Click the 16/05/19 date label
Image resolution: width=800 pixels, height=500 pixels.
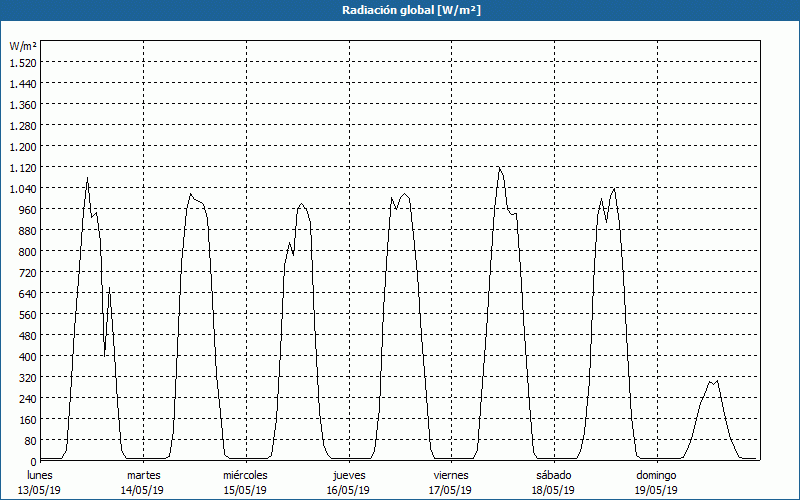pyautogui.click(x=348, y=490)
